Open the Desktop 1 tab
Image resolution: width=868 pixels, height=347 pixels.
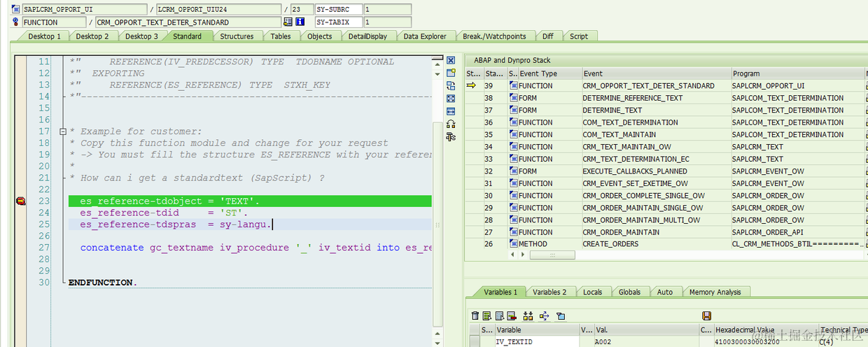pos(44,36)
